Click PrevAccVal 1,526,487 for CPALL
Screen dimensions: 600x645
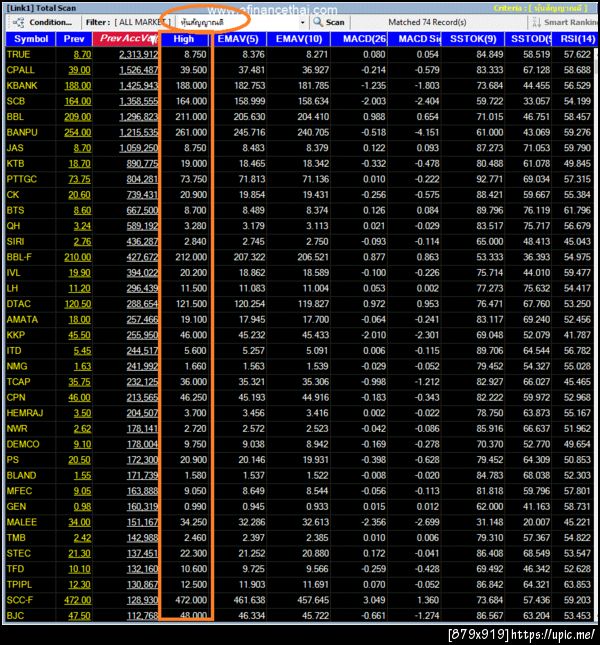(x=139, y=70)
